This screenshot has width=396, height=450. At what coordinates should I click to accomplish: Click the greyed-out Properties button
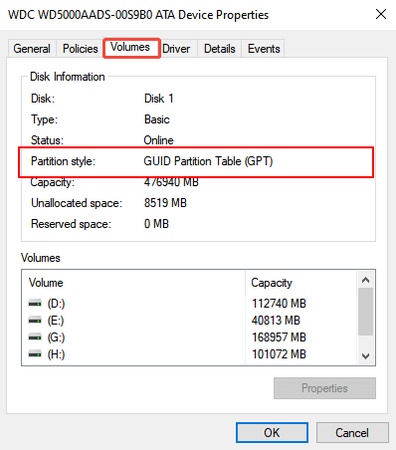tap(325, 388)
